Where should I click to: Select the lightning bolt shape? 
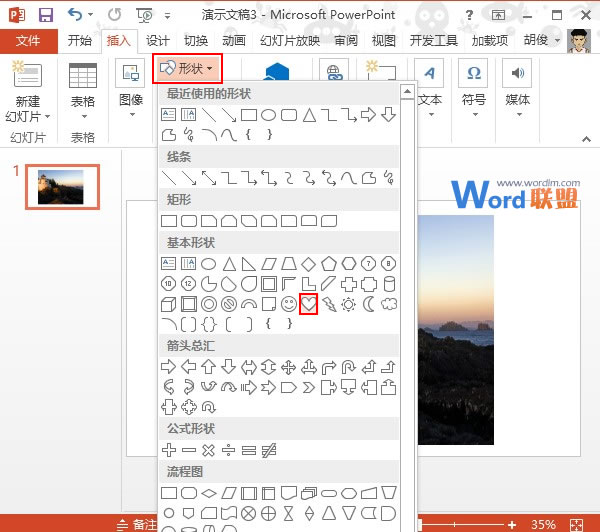click(329, 304)
